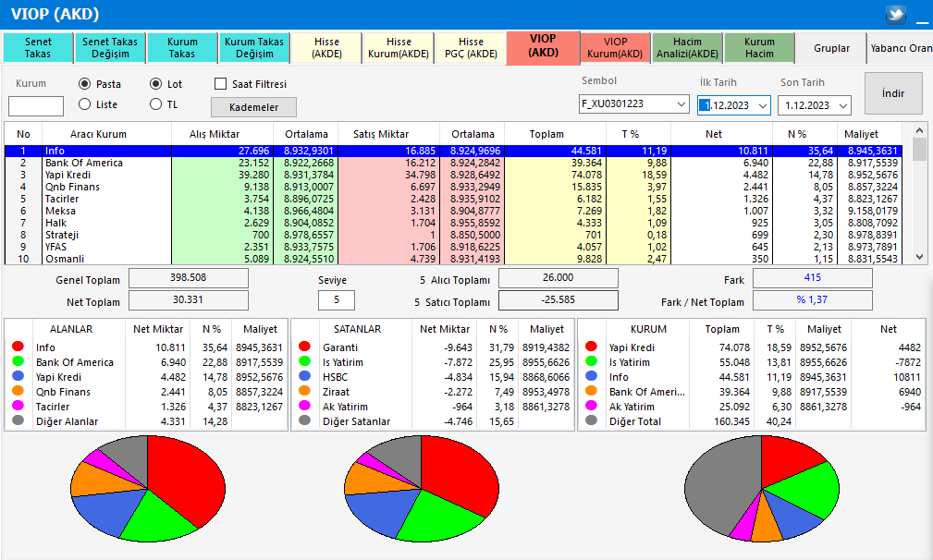Click the İndir button
Image resolution: width=933 pixels, height=560 pixels.
pyautogui.click(x=893, y=93)
